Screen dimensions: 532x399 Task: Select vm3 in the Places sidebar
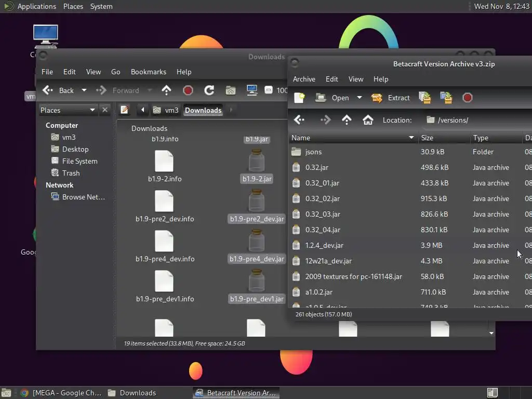coord(63,137)
